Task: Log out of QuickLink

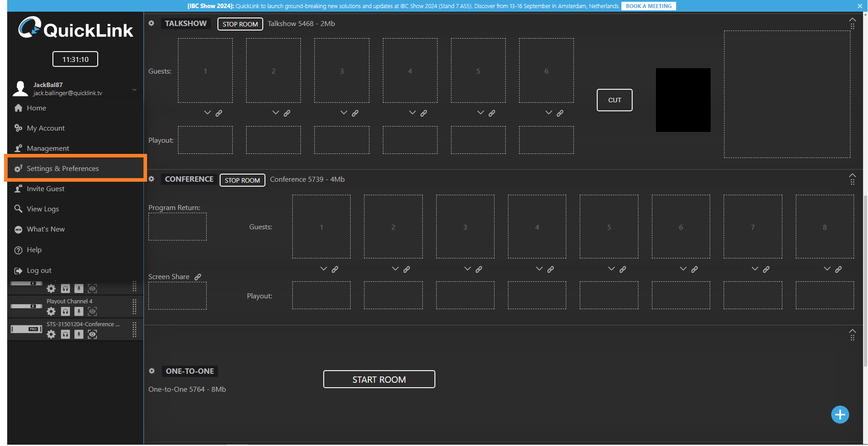Action: coord(75,271)
